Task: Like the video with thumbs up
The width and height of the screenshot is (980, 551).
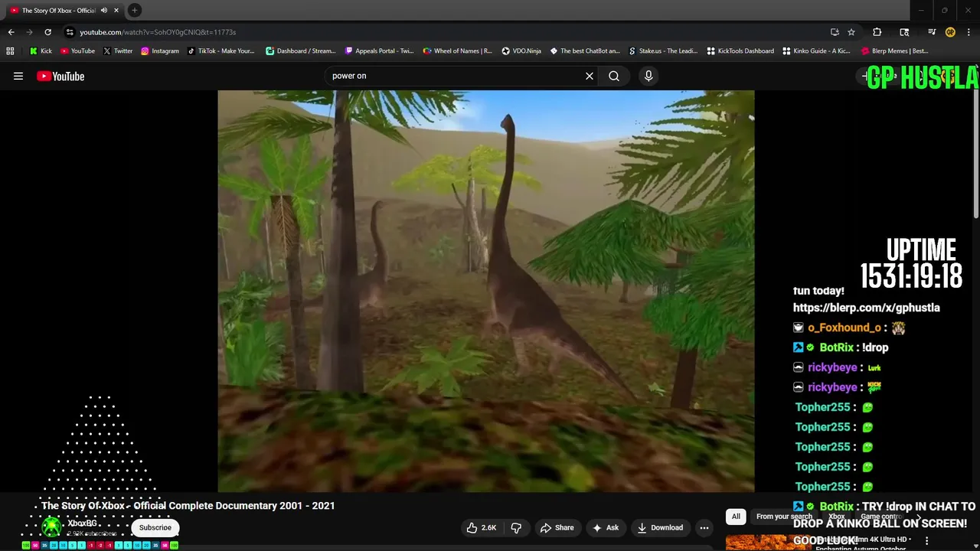Action: pos(482,527)
